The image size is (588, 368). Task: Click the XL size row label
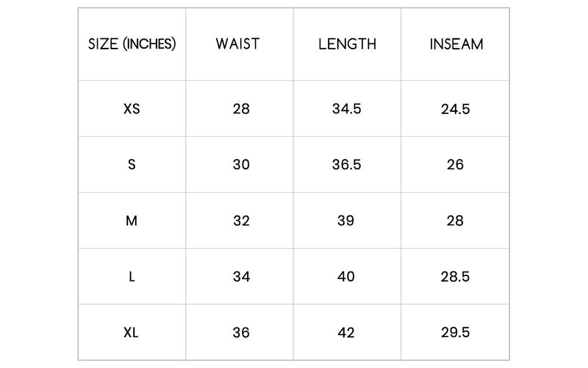coord(132,333)
